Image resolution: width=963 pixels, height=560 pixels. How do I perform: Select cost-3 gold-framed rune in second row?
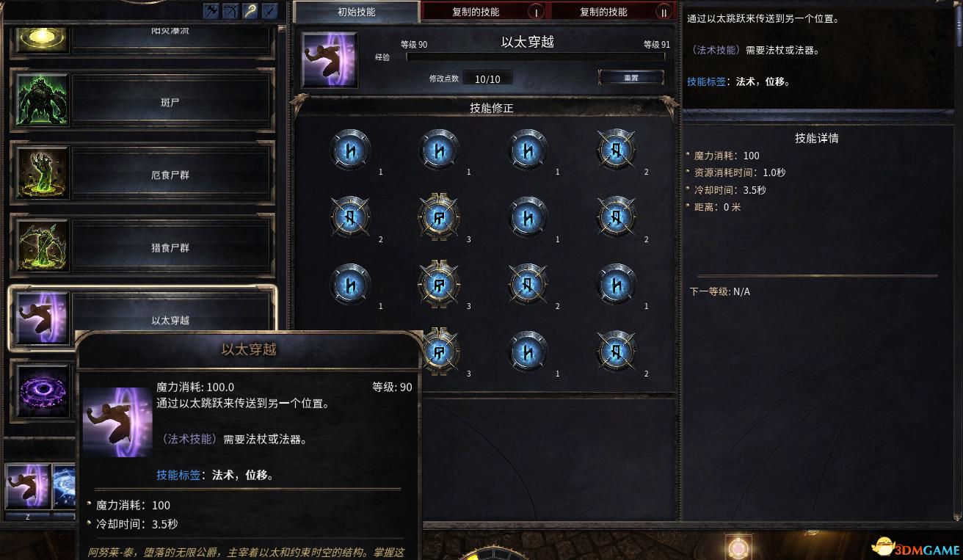[x=439, y=217]
